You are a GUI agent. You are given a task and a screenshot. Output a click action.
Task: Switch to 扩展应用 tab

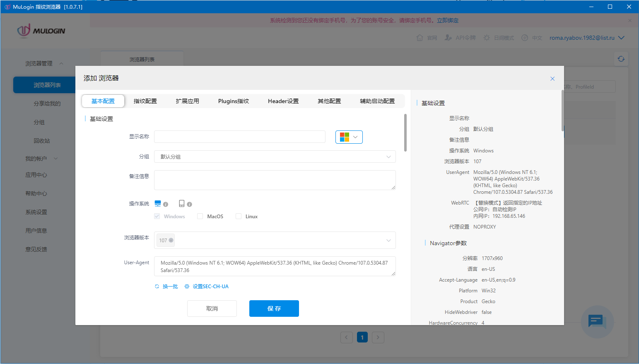pyautogui.click(x=188, y=101)
